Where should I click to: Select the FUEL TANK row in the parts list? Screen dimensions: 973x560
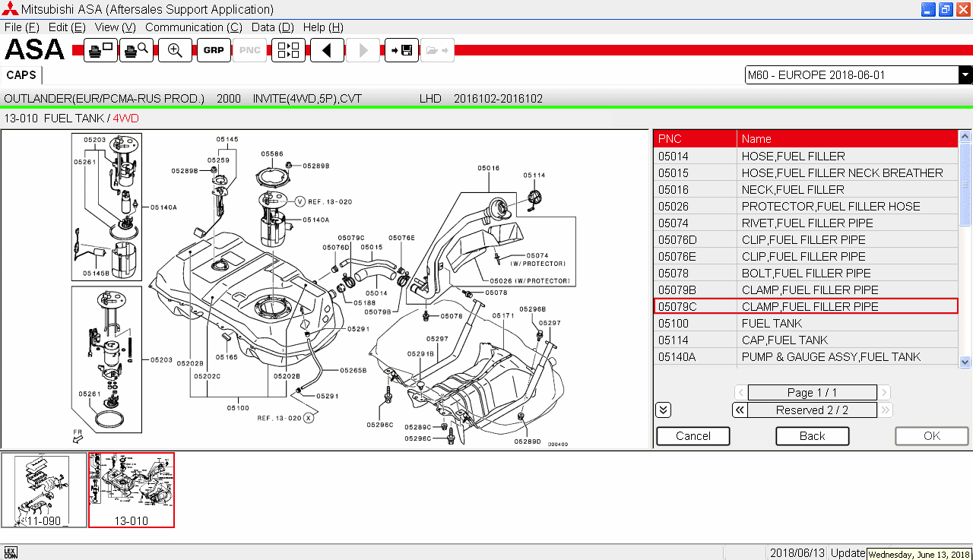pos(806,323)
